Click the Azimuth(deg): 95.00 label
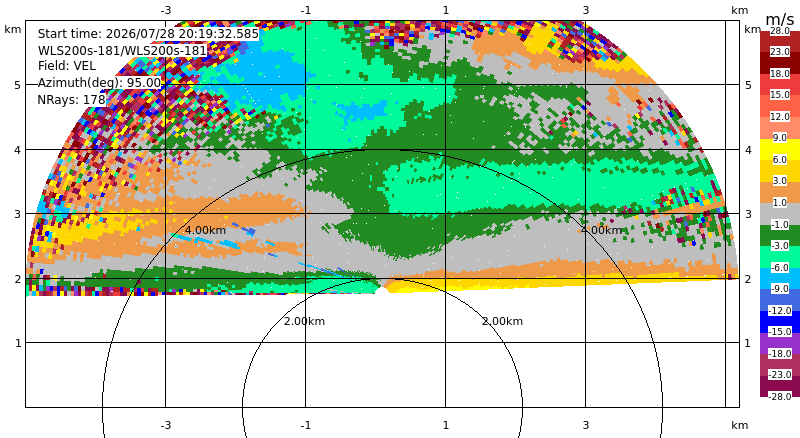 99,83
